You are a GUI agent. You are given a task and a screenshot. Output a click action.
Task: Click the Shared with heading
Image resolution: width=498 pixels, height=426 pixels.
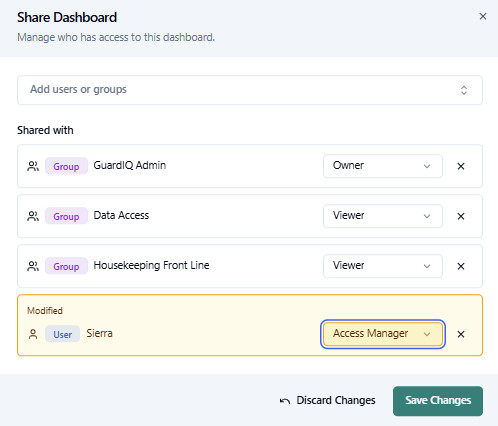tap(45, 130)
